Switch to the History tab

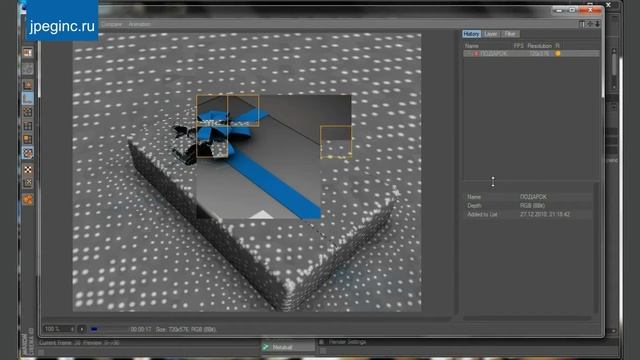tap(471, 34)
